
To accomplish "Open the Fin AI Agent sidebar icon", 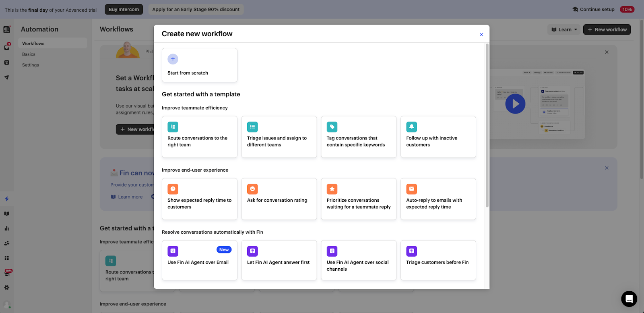I will (7, 62).
